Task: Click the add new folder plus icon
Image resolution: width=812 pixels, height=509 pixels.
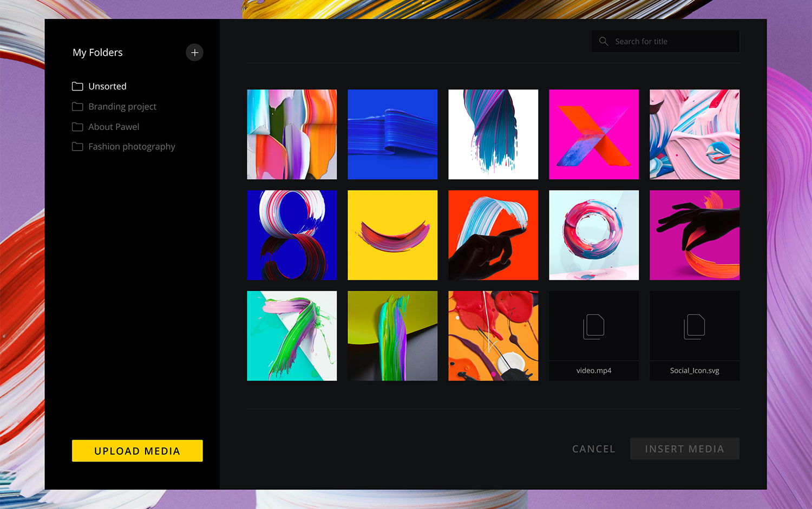Action: pos(194,53)
